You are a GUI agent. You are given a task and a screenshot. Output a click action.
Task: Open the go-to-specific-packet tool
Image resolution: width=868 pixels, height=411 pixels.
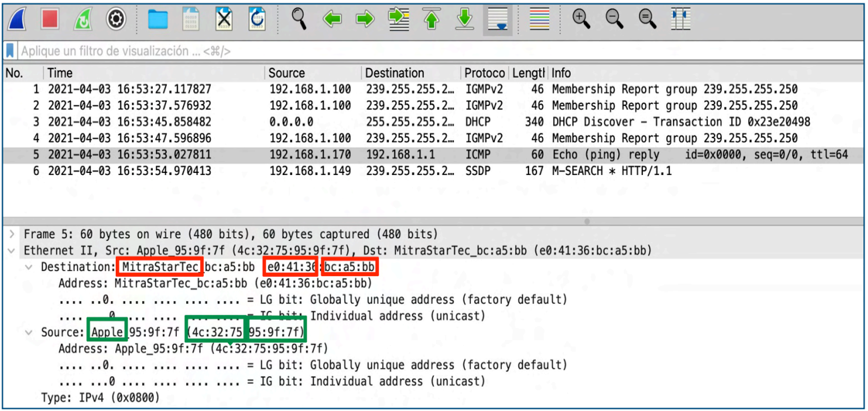click(x=400, y=19)
